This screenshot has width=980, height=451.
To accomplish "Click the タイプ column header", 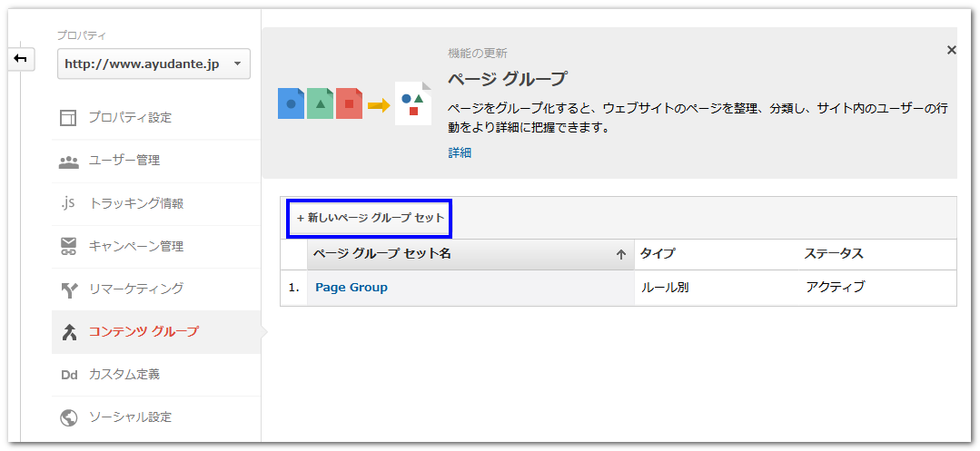I will (658, 254).
